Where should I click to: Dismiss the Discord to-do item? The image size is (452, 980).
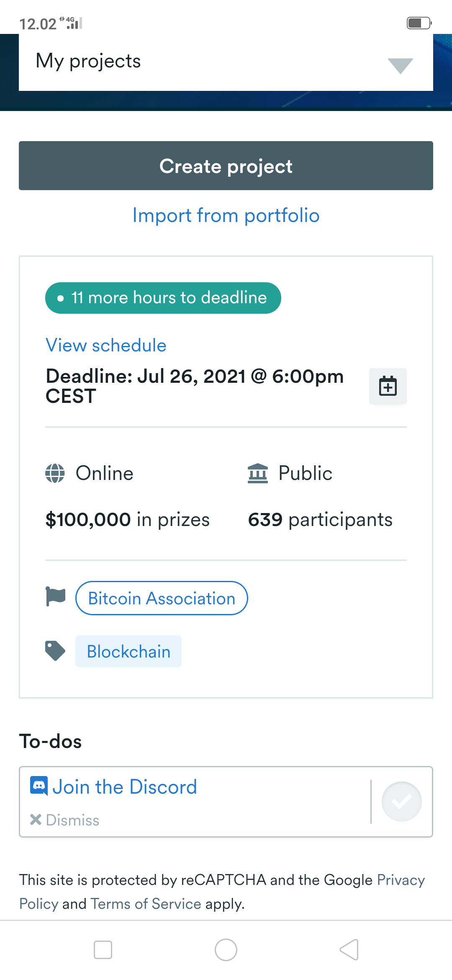click(65, 820)
